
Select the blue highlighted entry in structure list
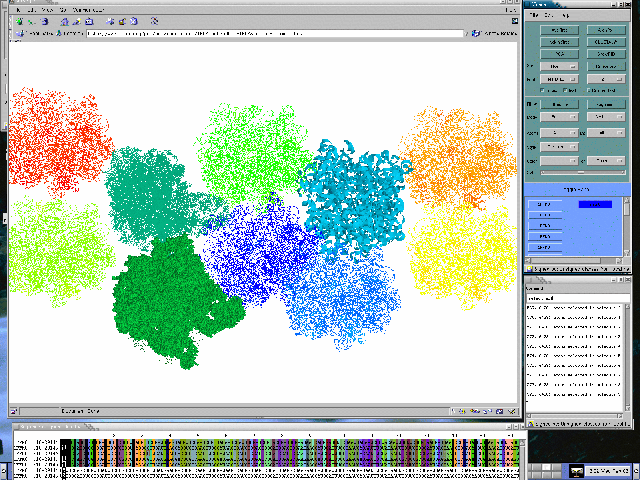[595, 204]
